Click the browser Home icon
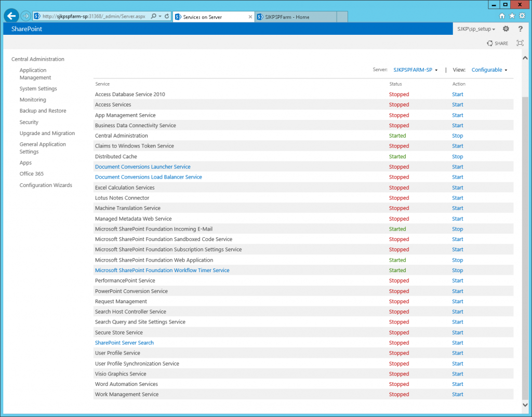The height and width of the screenshot is (417, 532). coord(502,16)
